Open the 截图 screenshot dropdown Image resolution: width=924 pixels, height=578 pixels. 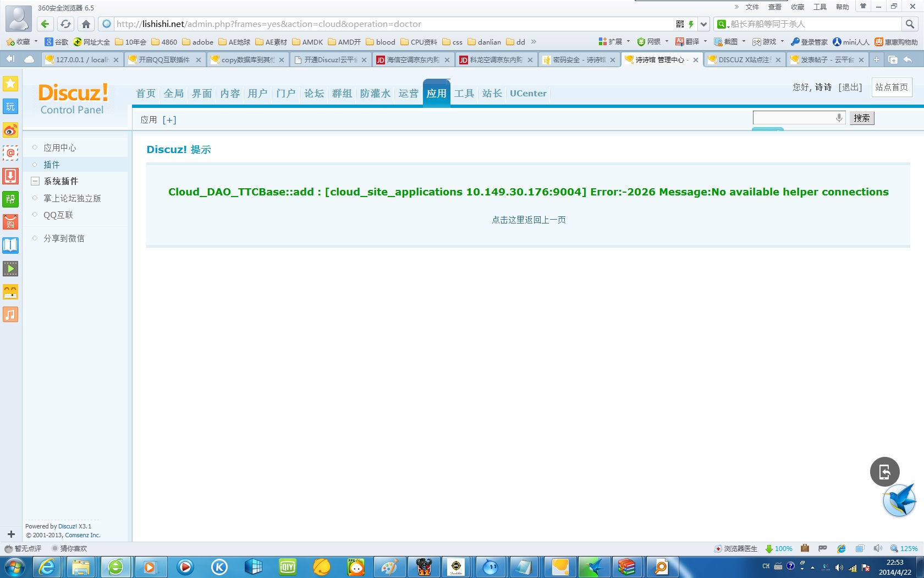(730, 42)
